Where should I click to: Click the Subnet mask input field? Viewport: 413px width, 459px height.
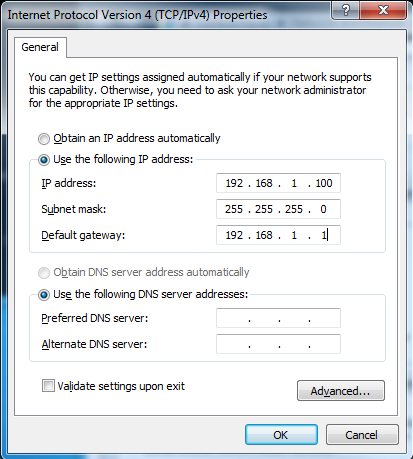pyautogui.click(x=278, y=209)
